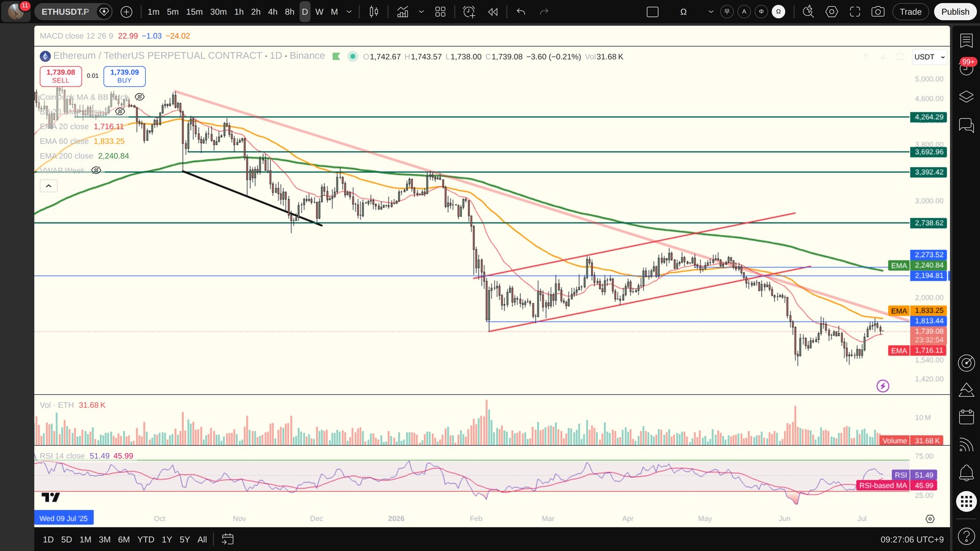Click the Replay rewind icon
The height and width of the screenshot is (551, 980).
click(x=493, y=12)
